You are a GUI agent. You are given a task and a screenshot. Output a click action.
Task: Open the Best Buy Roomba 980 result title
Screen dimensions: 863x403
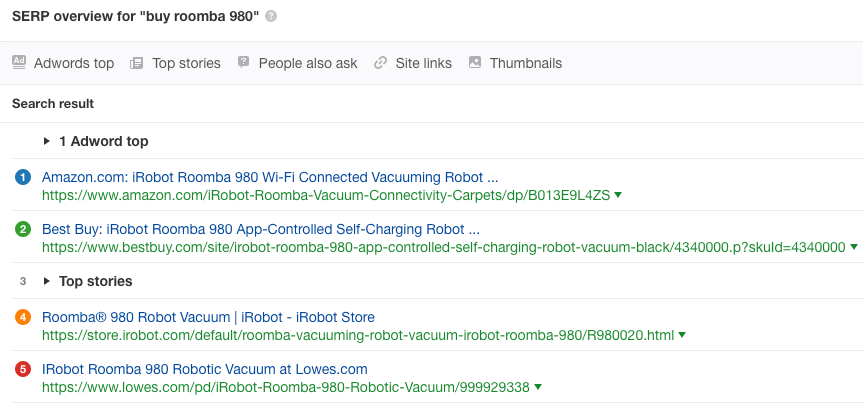(x=261, y=229)
